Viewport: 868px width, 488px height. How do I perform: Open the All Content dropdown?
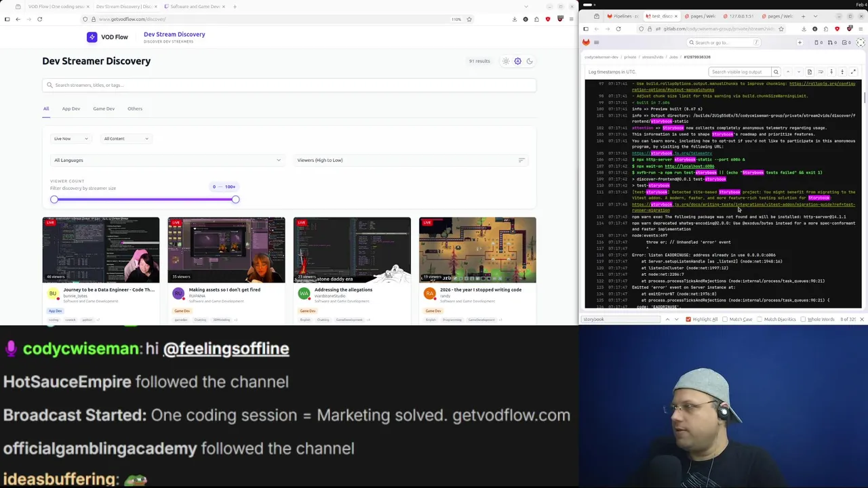(125, 138)
